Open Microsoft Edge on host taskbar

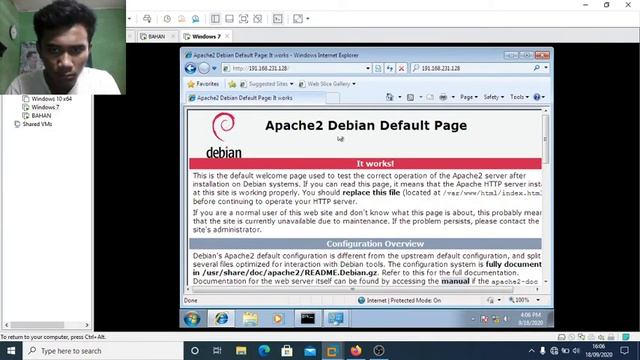264,351
